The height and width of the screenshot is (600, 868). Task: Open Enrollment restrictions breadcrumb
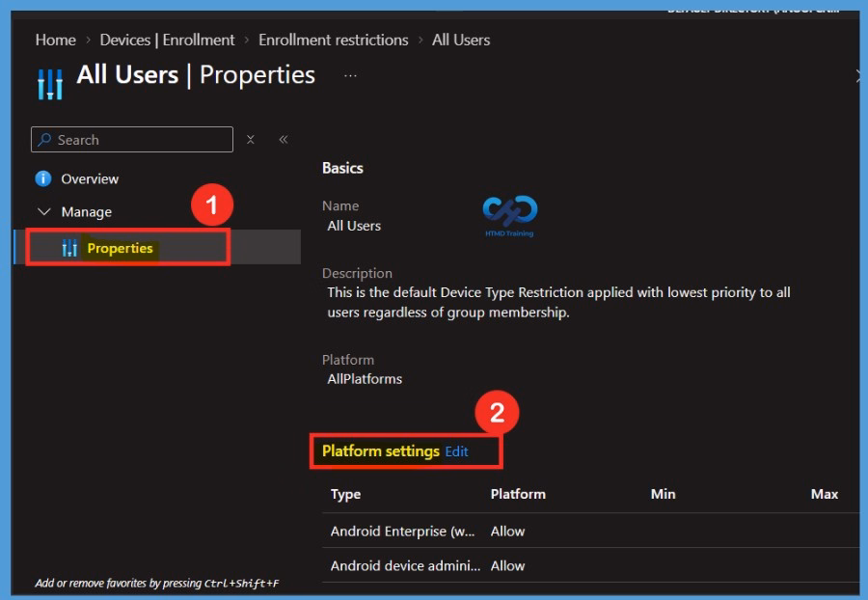(x=334, y=40)
